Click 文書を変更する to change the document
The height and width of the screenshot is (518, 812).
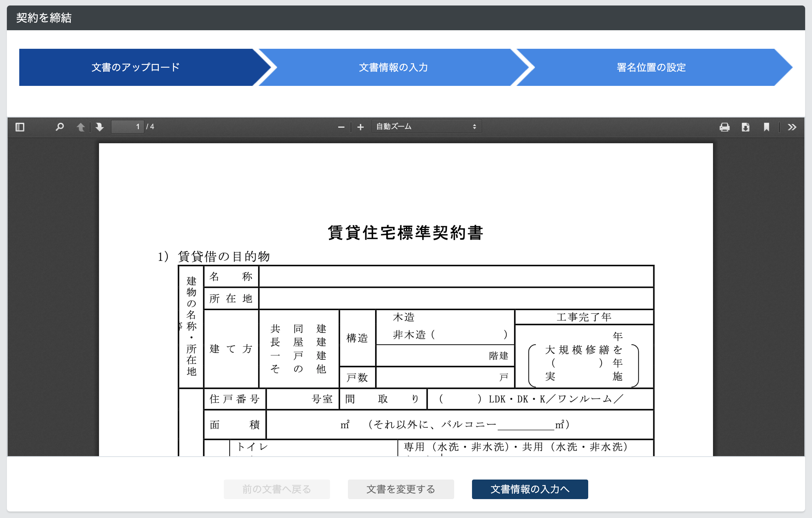(x=400, y=489)
